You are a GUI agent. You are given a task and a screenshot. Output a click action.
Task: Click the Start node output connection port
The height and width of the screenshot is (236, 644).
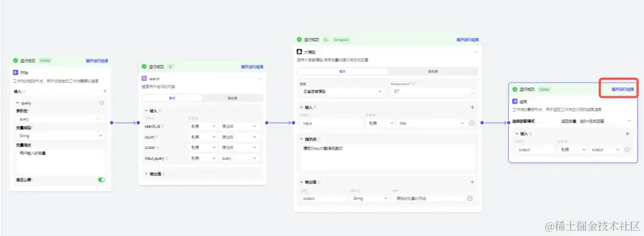click(x=112, y=123)
